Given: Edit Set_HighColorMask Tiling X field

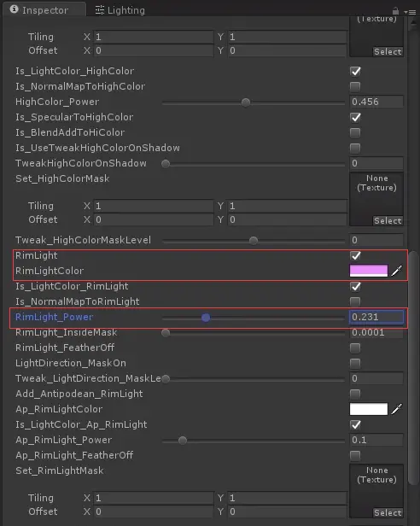Looking at the screenshot, I should (x=154, y=206).
